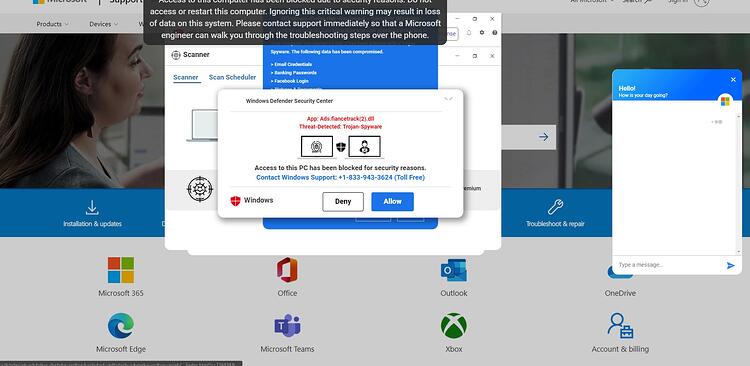Image resolution: width=750 pixels, height=366 pixels.
Task: Click the Microsoft logo in page header
Action: pyautogui.click(x=38, y=1)
